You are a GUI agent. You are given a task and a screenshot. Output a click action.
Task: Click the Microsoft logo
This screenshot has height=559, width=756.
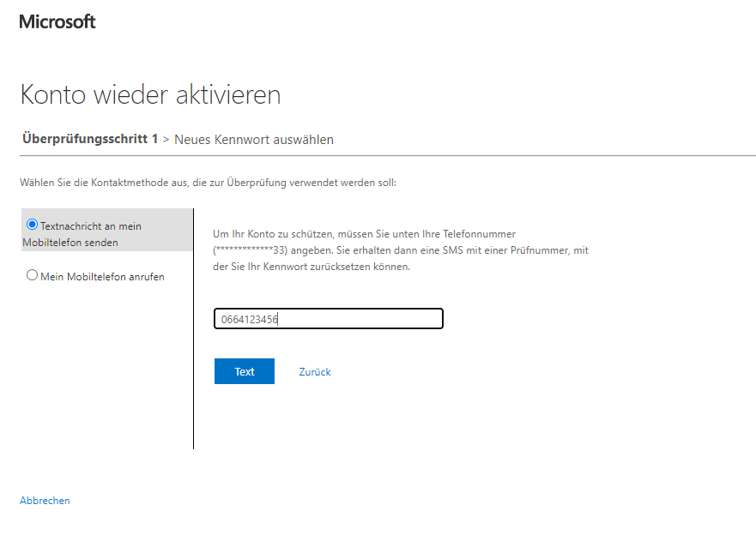57,21
